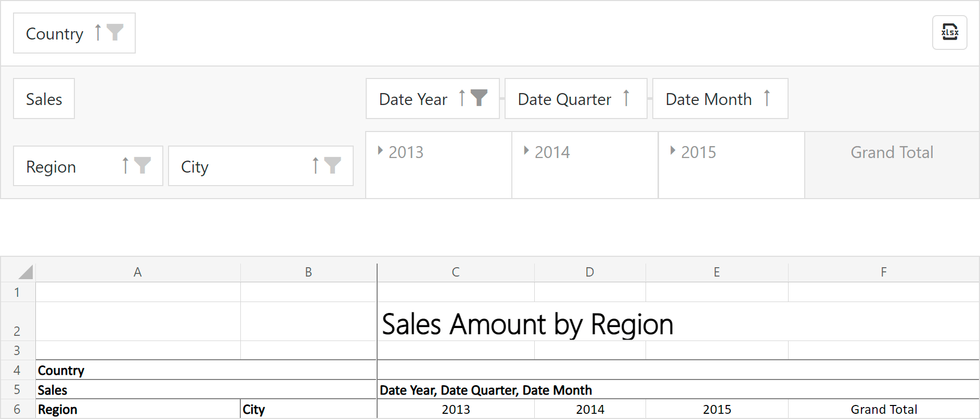Open the City field filter funnel
This screenshot has height=419, width=980.
point(333,165)
